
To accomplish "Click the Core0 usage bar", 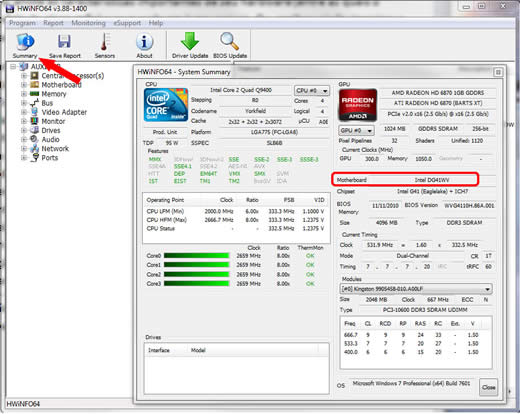I will click(196, 256).
